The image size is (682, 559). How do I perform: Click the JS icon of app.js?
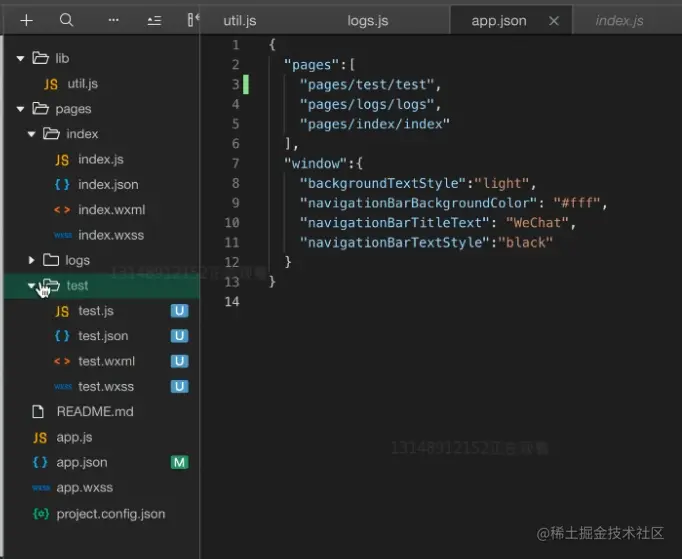(40, 438)
